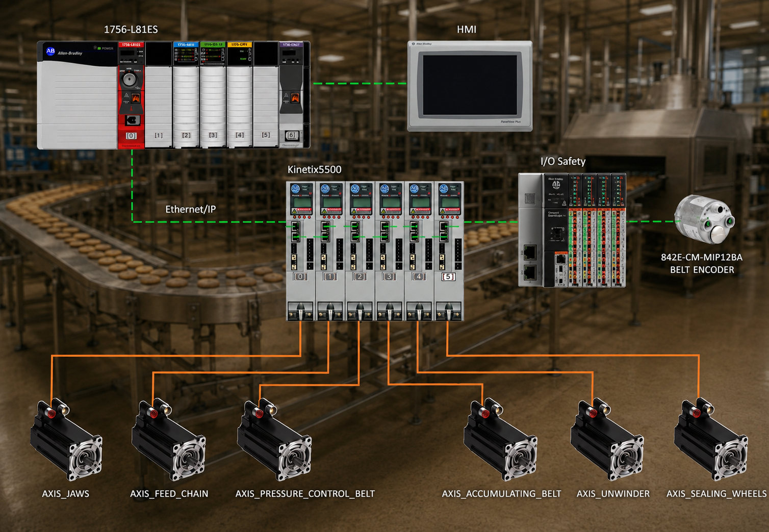This screenshot has height=532, width=769.
Task: Click slot label '[4]' on the 1756 chassis
Action: point(239,135)
